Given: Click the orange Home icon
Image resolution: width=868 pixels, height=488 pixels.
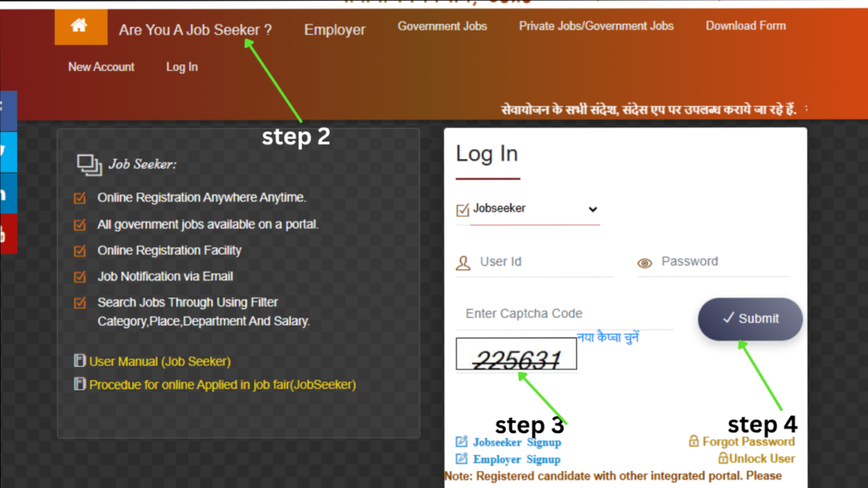Looking at the screenshot, I should pos(81,26).
